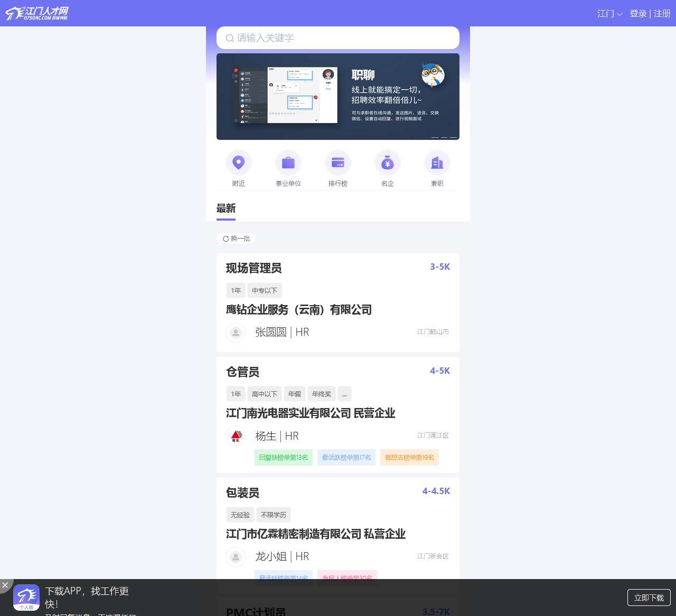Click the 4-5K salary text
Image resolution: width=676 pixels, height=616 pixels.
coord(440,371)
